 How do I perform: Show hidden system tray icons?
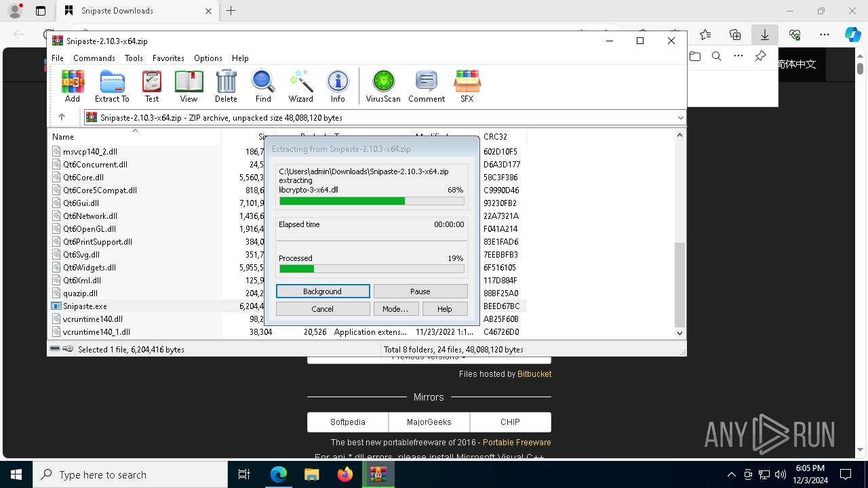(x=731, y=474)
